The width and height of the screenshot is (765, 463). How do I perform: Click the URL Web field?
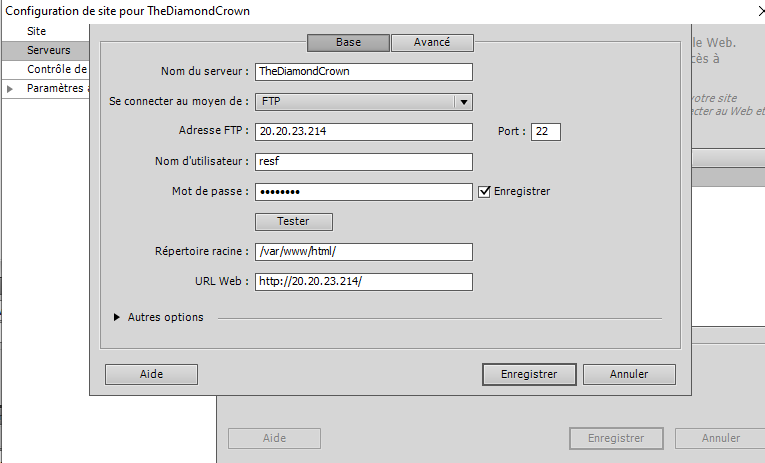(363, 282)
